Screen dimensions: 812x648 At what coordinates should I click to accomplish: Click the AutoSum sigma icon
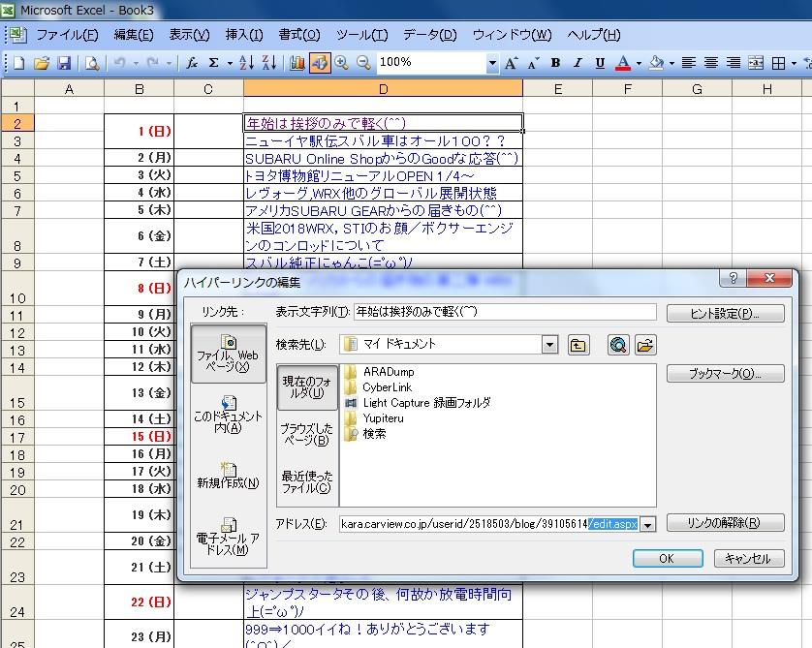point(213,63)
